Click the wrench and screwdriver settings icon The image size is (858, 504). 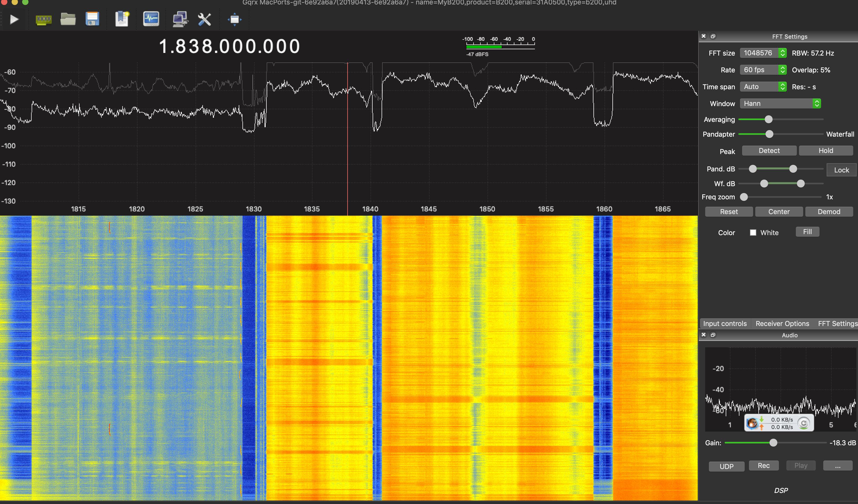[204, 19]
